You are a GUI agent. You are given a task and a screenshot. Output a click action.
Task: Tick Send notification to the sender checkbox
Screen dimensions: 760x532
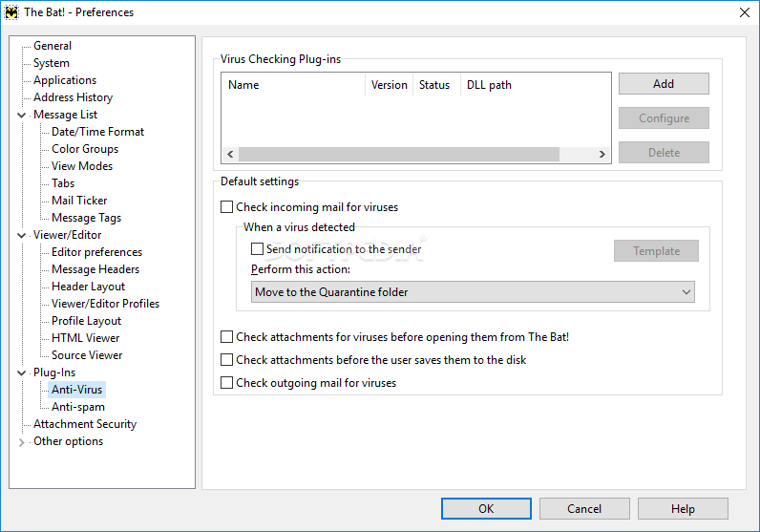point(257,248)
